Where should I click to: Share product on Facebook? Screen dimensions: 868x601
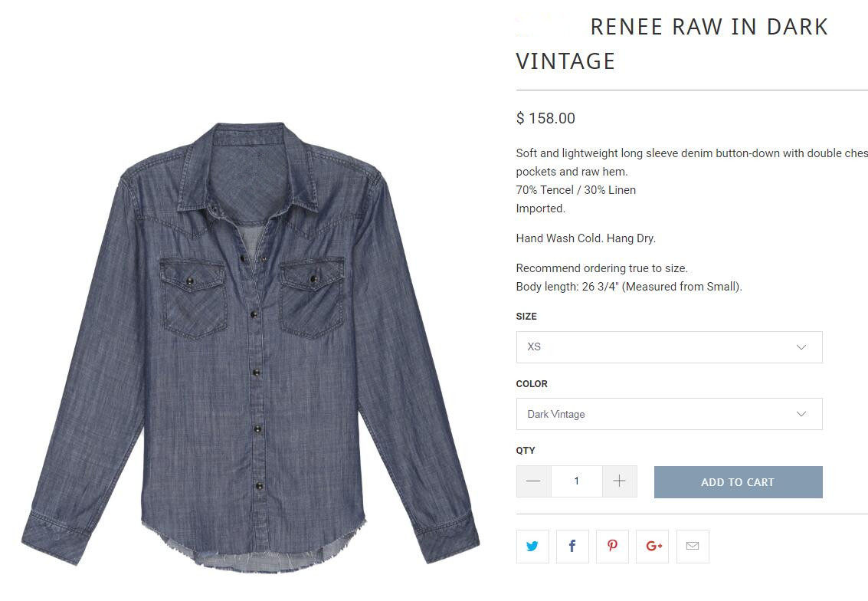[572, 547]
